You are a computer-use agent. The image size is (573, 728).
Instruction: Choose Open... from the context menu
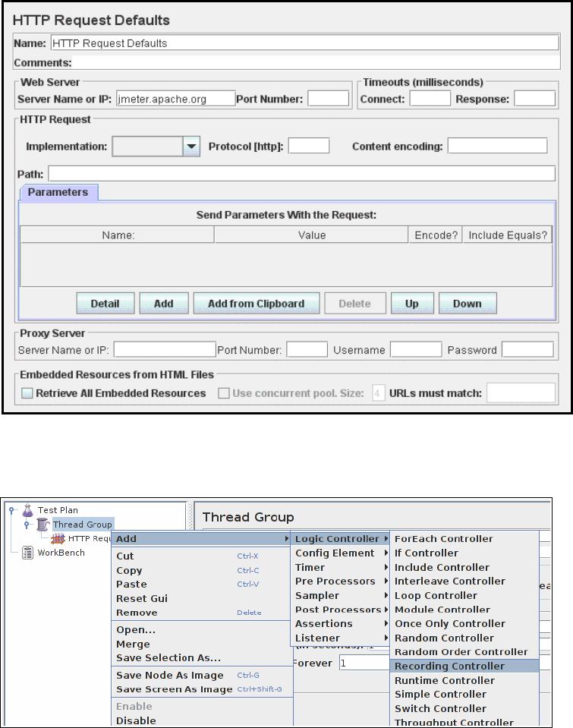tap(202, 630)
